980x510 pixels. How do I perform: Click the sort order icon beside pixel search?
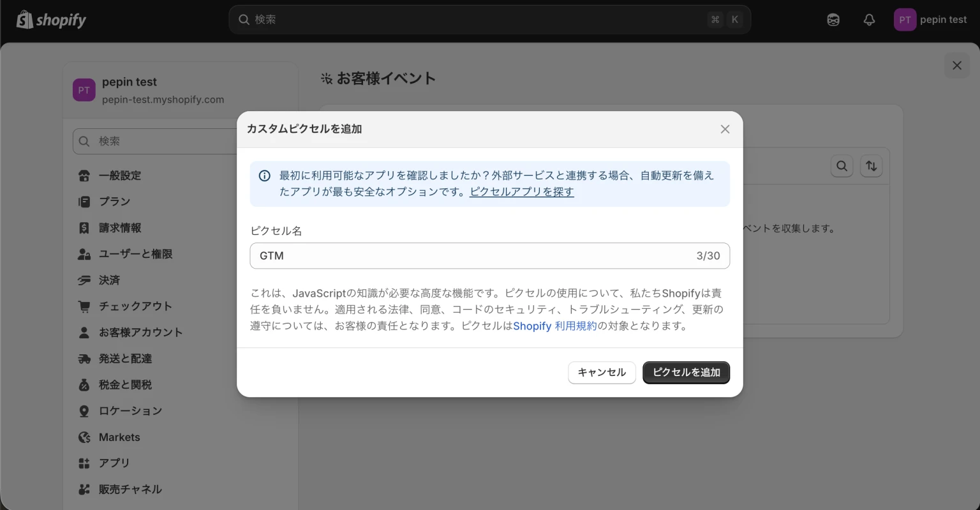click(x=872, y=166)
